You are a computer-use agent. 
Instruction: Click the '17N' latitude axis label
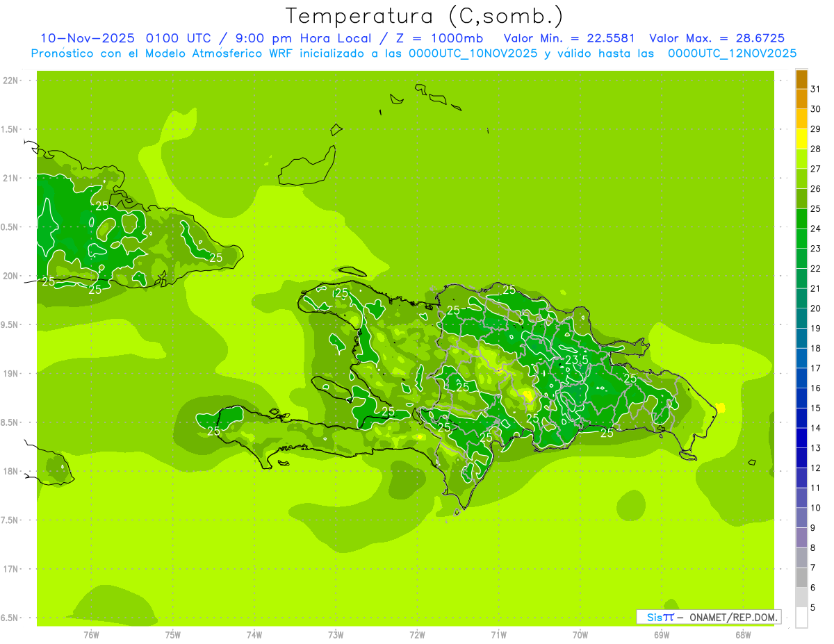tap(10, 570)
